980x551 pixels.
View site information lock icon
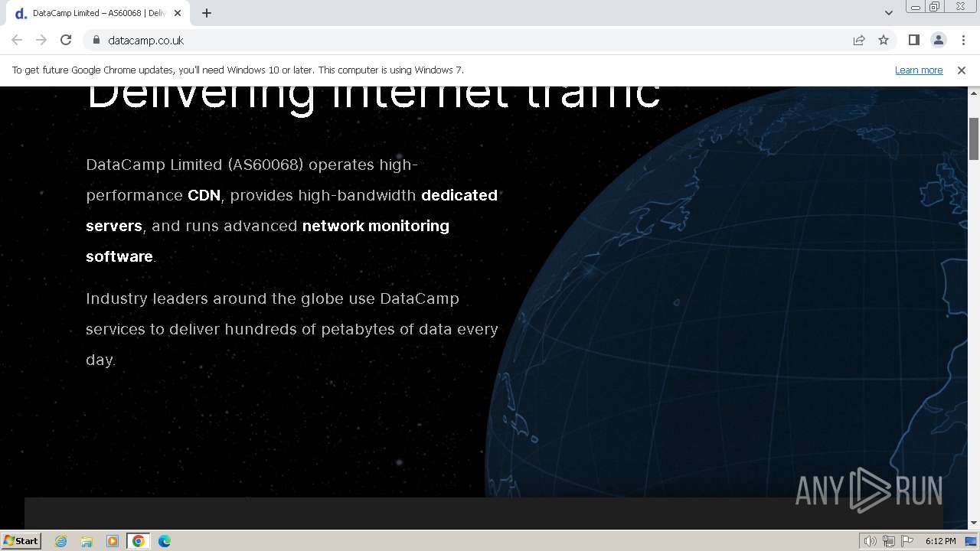[96, 40]
